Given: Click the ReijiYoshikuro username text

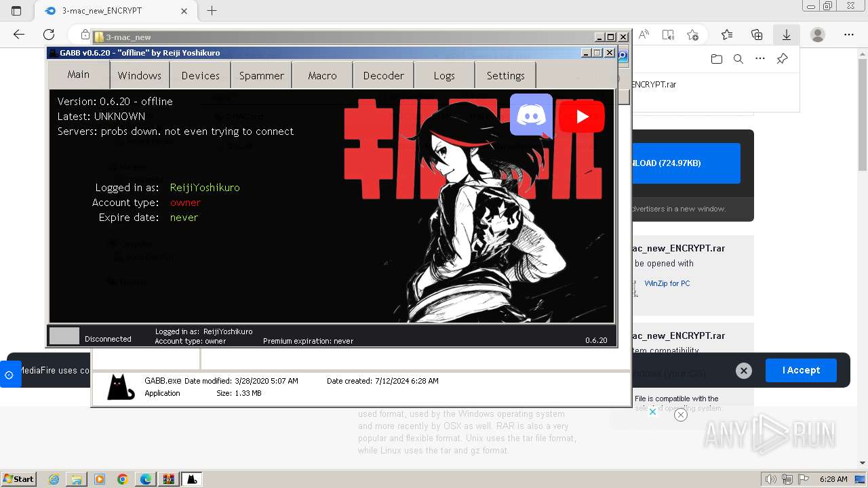Looking at the screenshot, I should tap(205, 188).
